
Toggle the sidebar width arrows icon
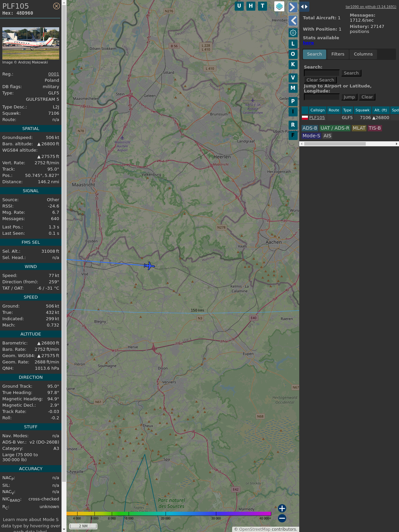pyautogui.click(x=304, y=7)
